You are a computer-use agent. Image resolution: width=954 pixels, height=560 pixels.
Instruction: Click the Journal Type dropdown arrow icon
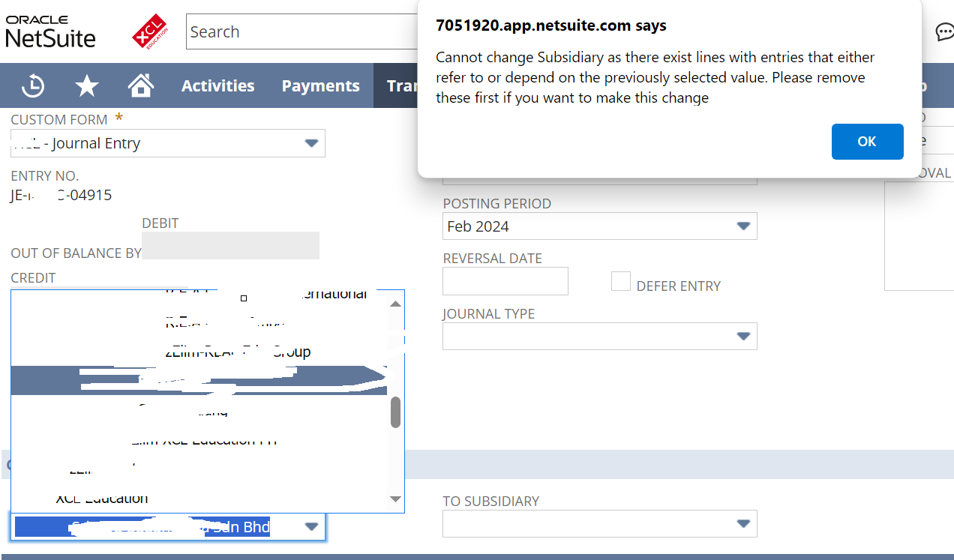coord(743,336)
